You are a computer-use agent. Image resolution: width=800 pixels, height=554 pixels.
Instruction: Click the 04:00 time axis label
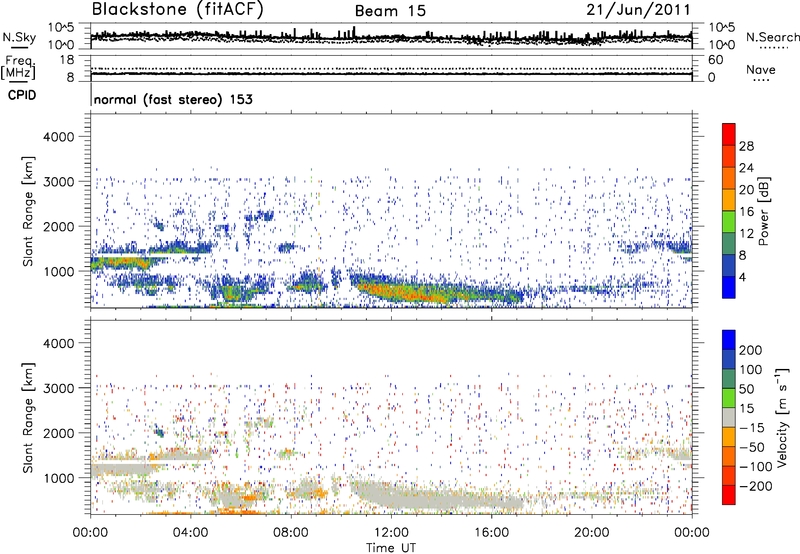pyautogui.click(x=191, y=533)
